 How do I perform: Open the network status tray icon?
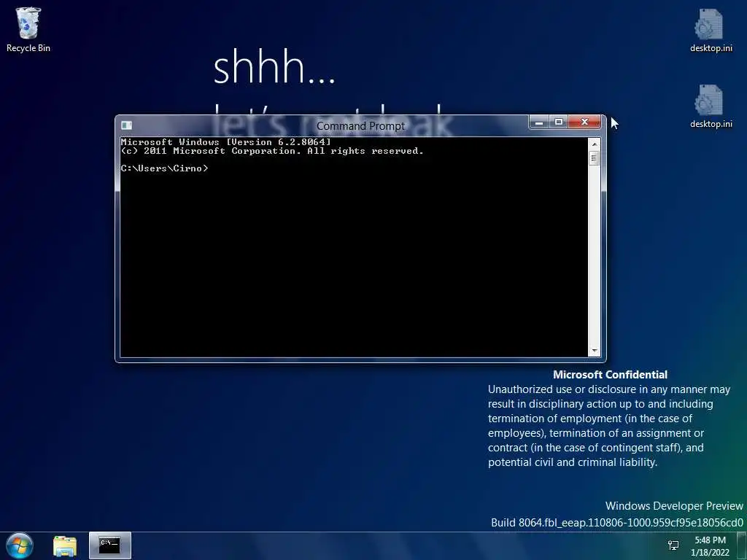[673, 545]
